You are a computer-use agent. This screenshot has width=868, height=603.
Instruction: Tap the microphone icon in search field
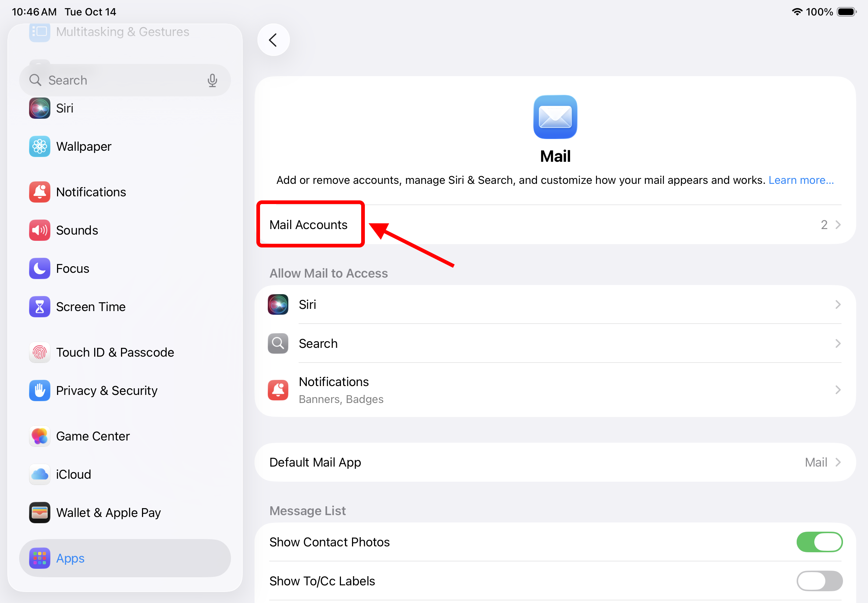(212, 80)
